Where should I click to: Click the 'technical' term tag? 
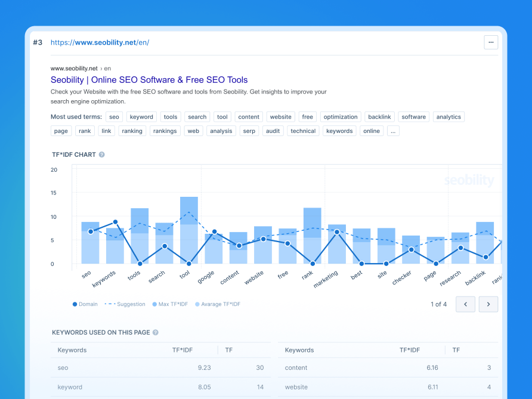click(x=303, y=131)
